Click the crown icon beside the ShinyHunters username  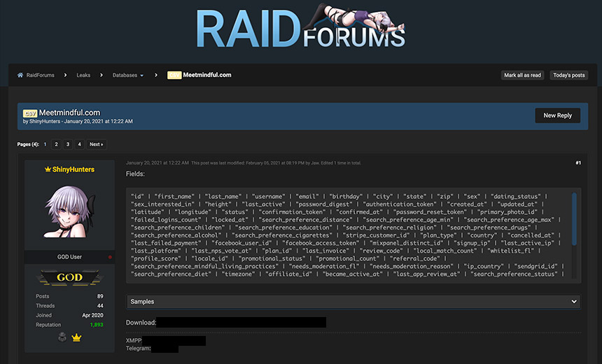coord(48,169)
